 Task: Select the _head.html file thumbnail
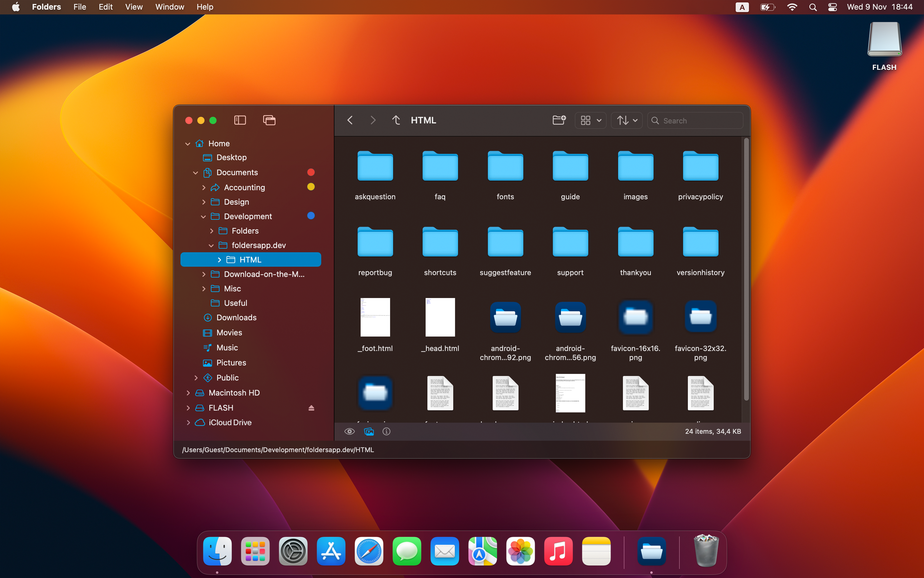coord(440,317)
